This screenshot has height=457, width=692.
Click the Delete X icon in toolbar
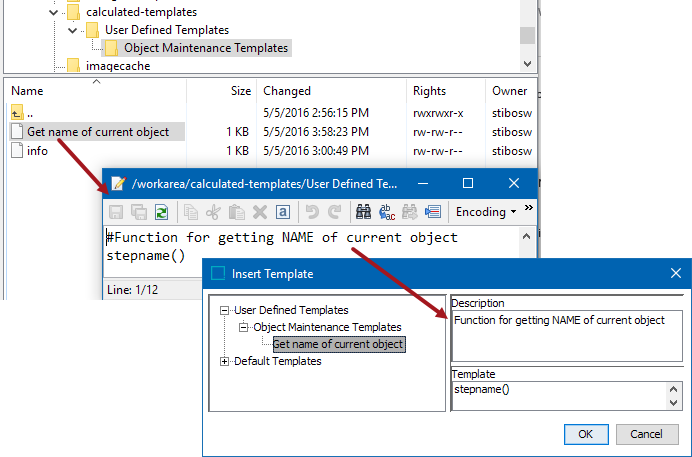click(x=260, y=212)
